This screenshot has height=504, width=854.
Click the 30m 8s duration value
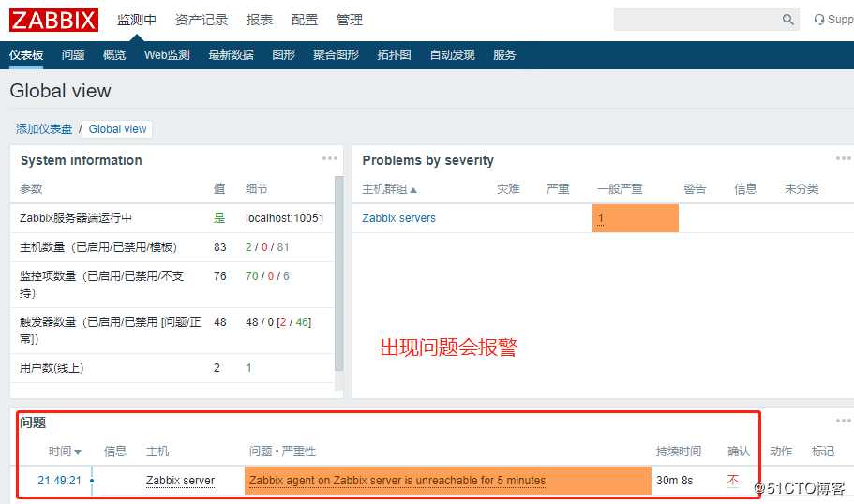674,481
